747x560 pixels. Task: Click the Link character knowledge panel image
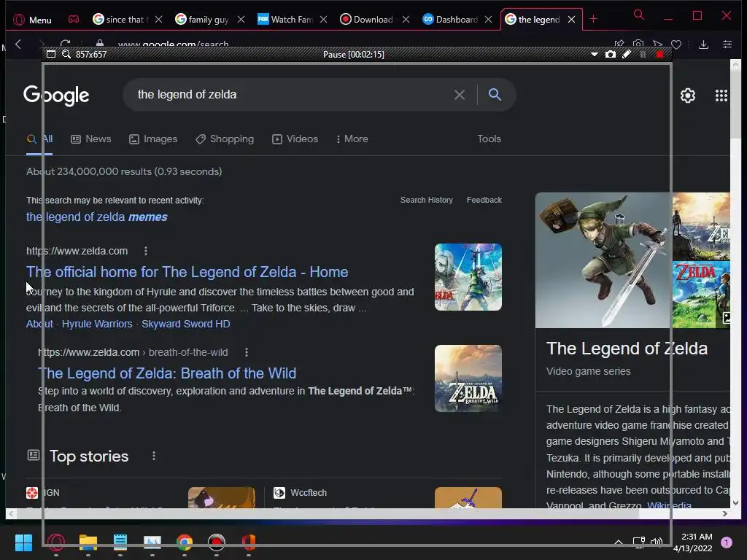[x=603, y=260]
